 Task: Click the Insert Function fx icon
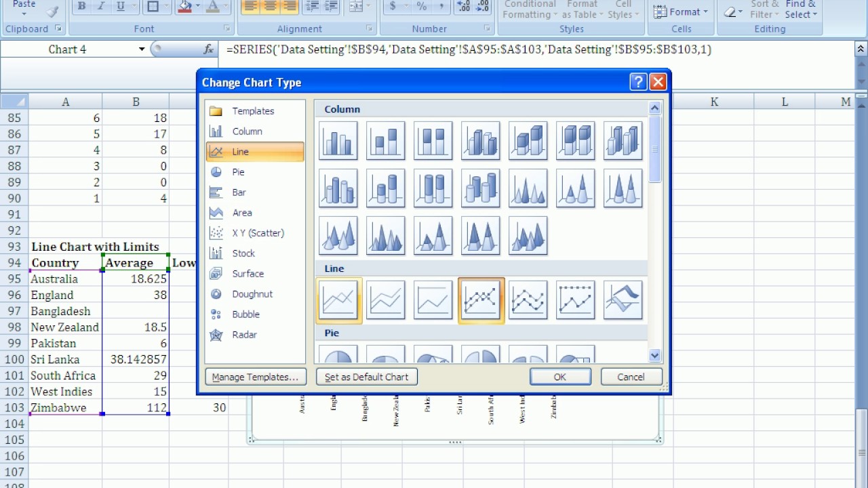(209, 49)
